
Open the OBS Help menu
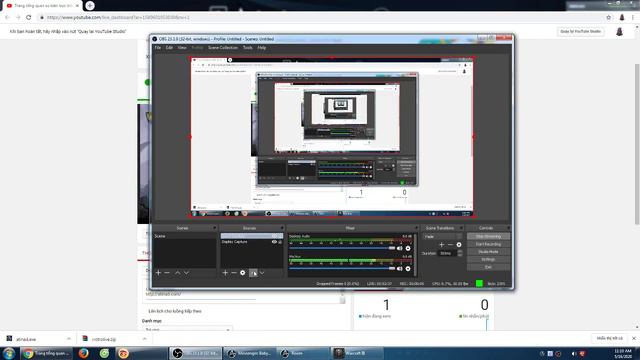coord(262,48)
